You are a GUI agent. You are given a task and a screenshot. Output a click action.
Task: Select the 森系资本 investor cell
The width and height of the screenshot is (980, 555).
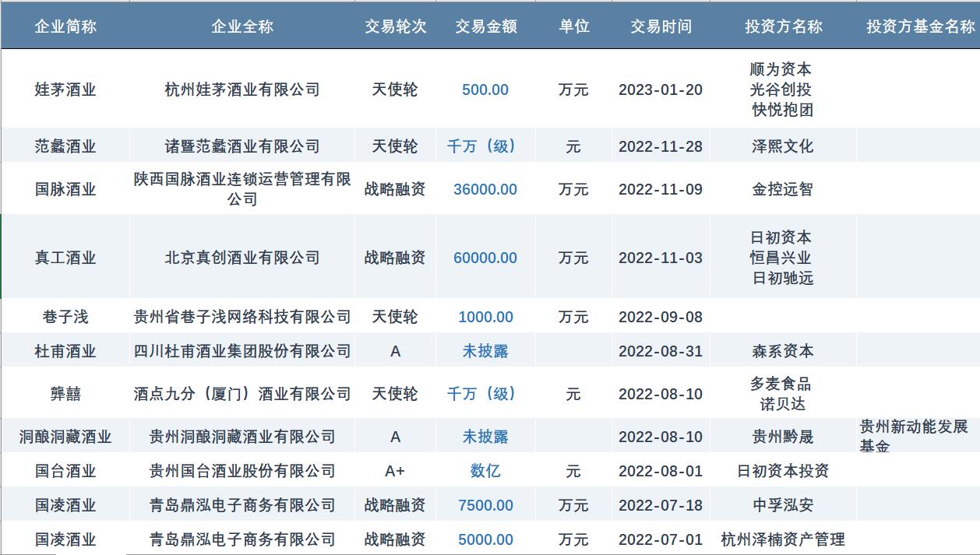click(x=783, y=351)
